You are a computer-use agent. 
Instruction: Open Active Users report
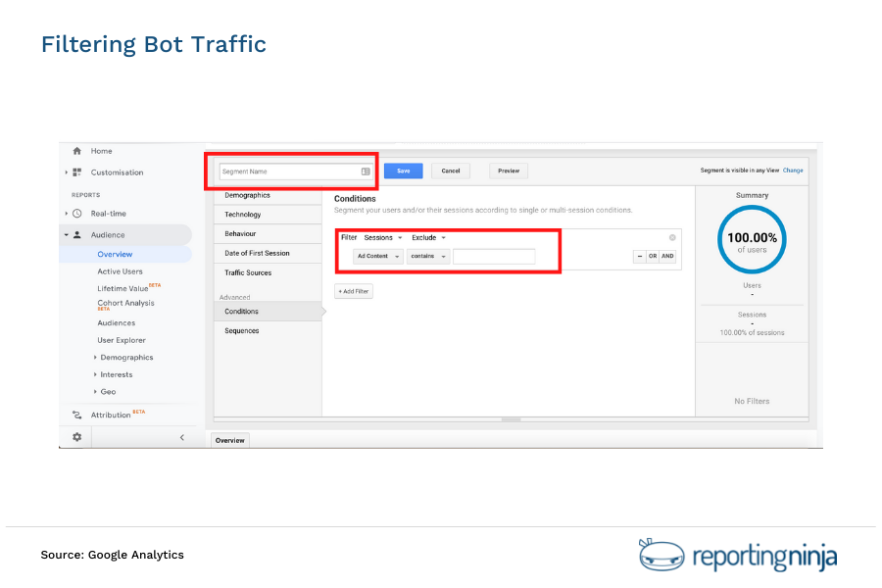click(120, 271)
